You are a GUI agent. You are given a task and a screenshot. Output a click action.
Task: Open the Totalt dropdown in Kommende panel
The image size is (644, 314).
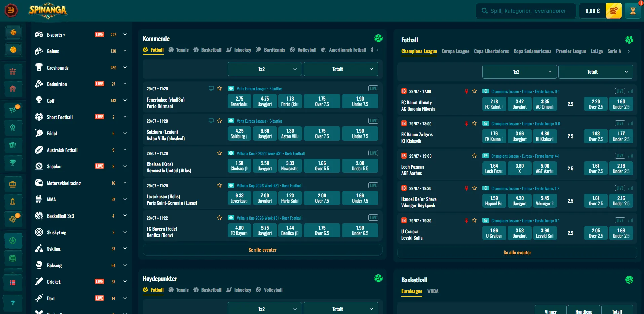[x=341, y=69]
